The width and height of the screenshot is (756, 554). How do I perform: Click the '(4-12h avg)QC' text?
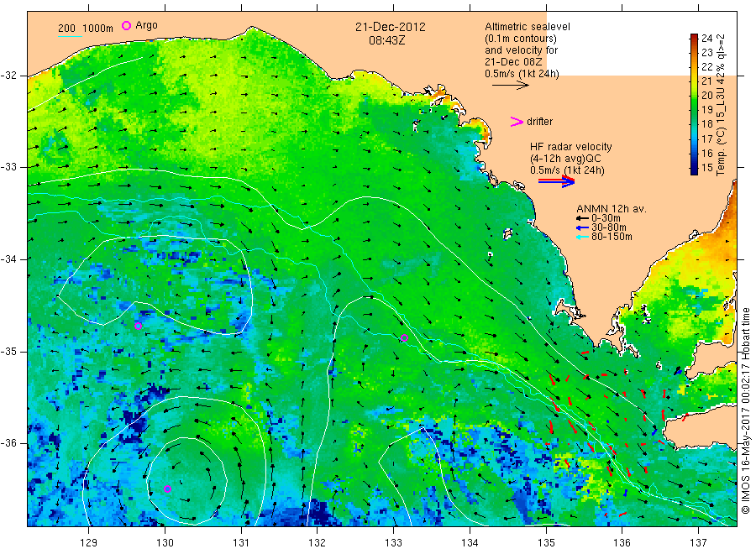tap(565, 159)
